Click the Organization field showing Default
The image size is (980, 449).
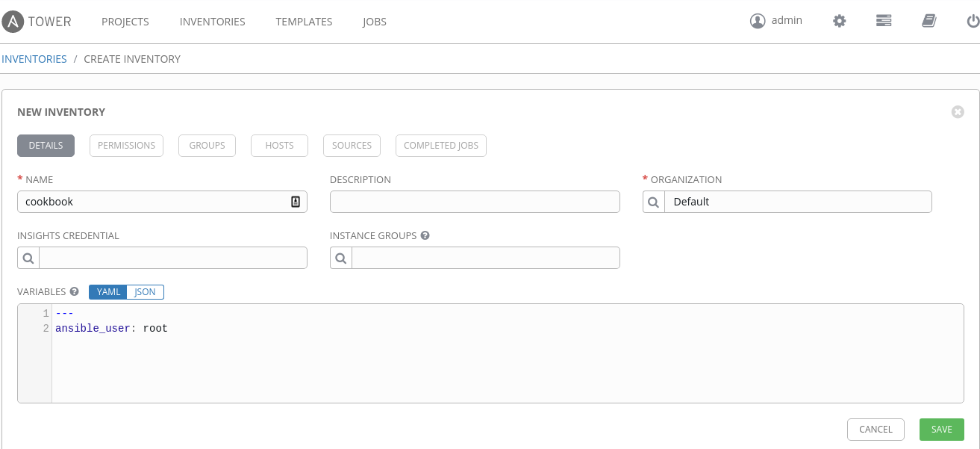coord(798,202)
